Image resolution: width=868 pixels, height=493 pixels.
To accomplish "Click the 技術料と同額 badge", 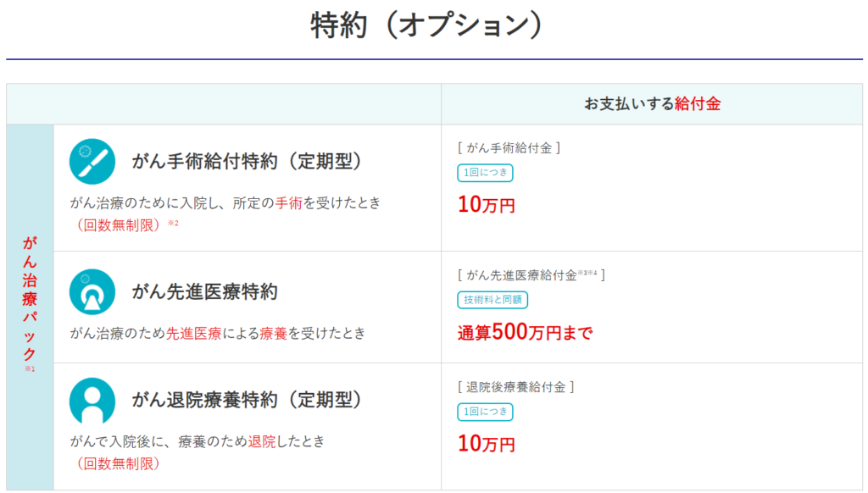I will point(492,300).
